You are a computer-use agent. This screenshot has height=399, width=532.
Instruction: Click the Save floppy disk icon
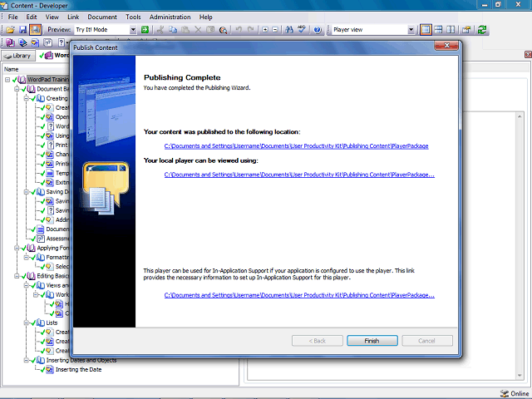(x=22, y=30)
